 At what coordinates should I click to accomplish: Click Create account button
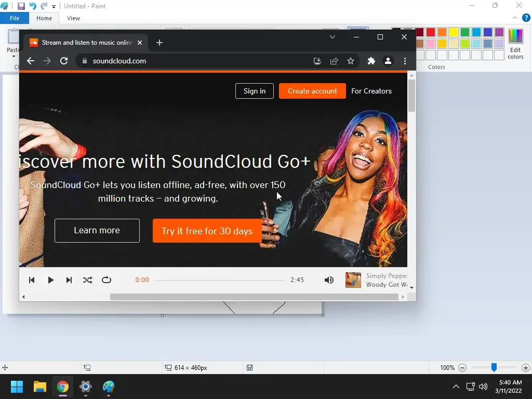(312, 91)
